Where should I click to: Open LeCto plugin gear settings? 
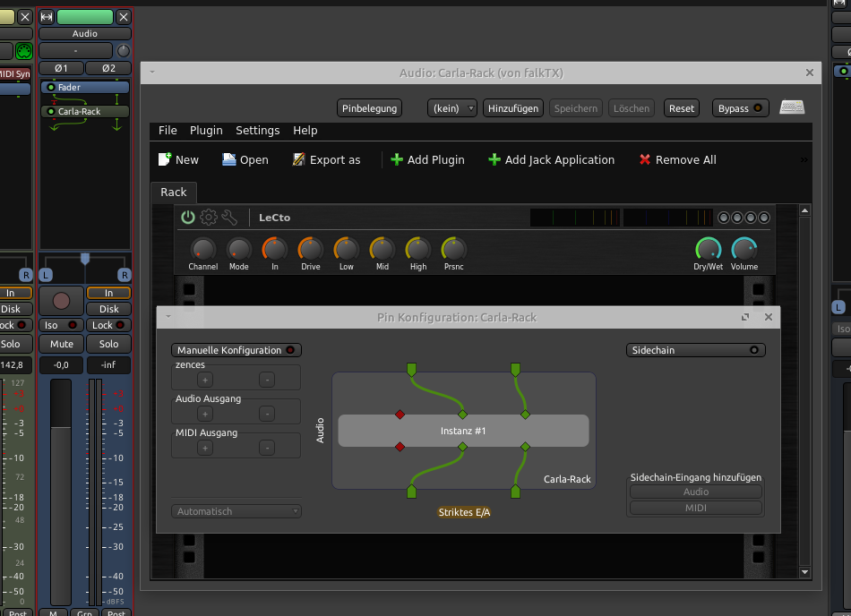(209, 218)
